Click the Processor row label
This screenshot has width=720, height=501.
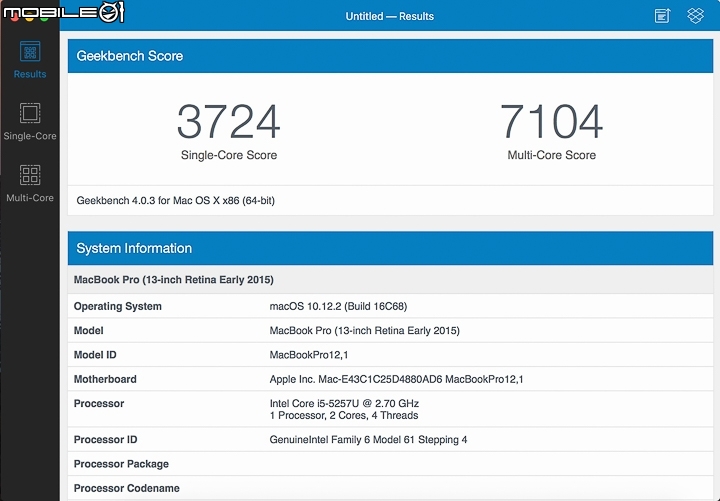pos(99,404)
